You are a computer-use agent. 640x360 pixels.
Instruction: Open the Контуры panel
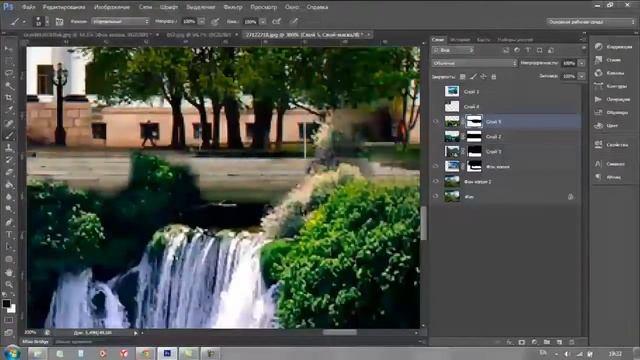coord(610,86)
